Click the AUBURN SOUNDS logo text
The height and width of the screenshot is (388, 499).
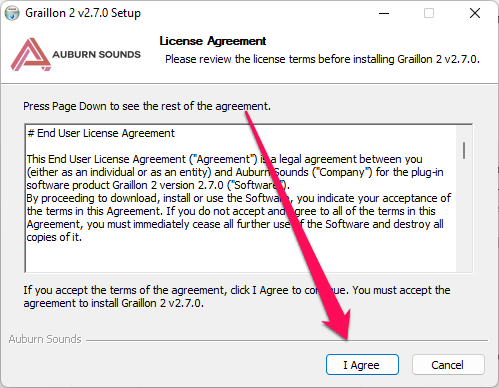(x=96, y=54)
